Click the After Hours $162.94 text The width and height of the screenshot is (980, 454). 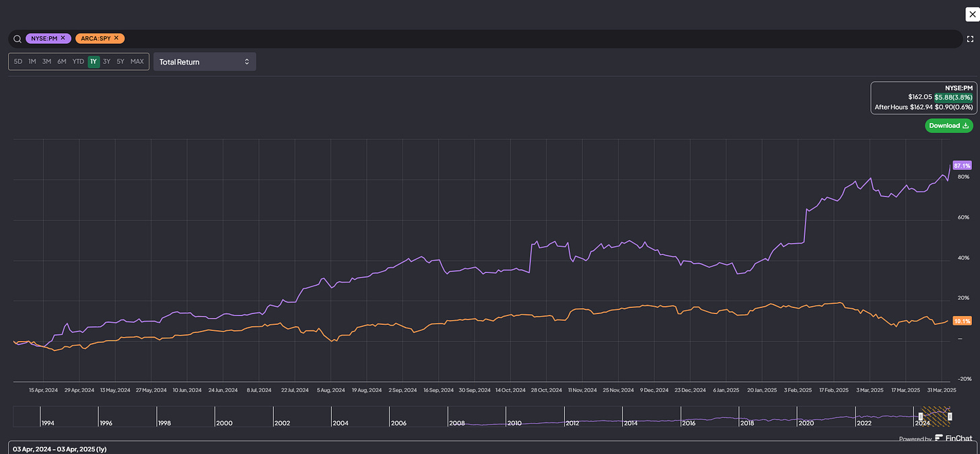click(x=903, y=107)
